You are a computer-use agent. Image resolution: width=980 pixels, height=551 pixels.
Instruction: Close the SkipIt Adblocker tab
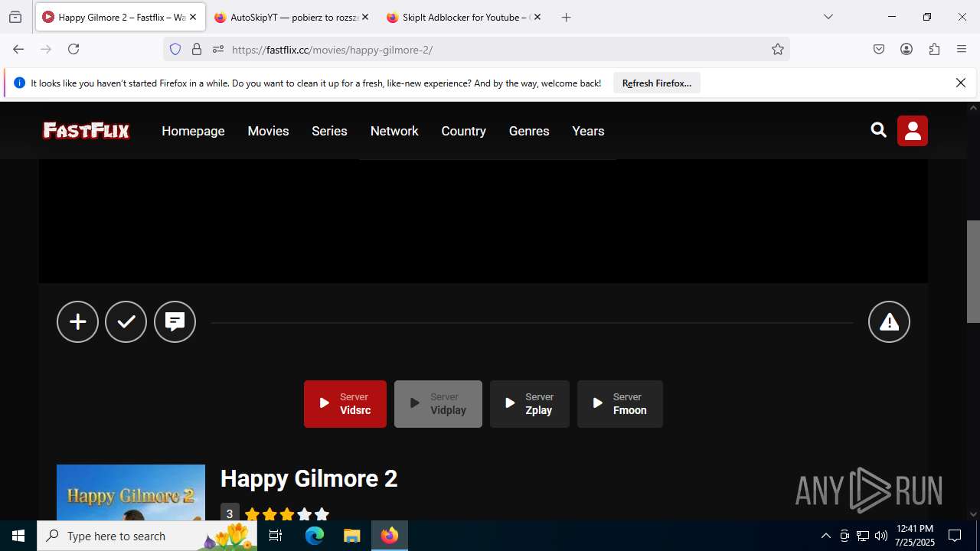coord(537,17)
